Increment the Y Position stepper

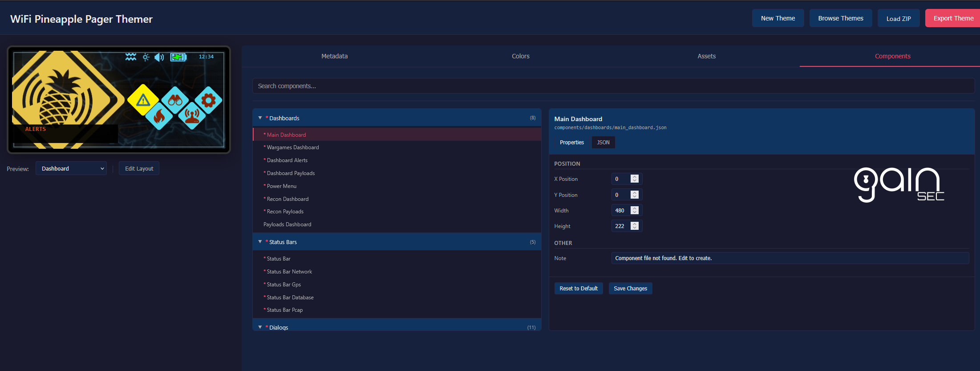pyautogui.click(x=635, y=193)
